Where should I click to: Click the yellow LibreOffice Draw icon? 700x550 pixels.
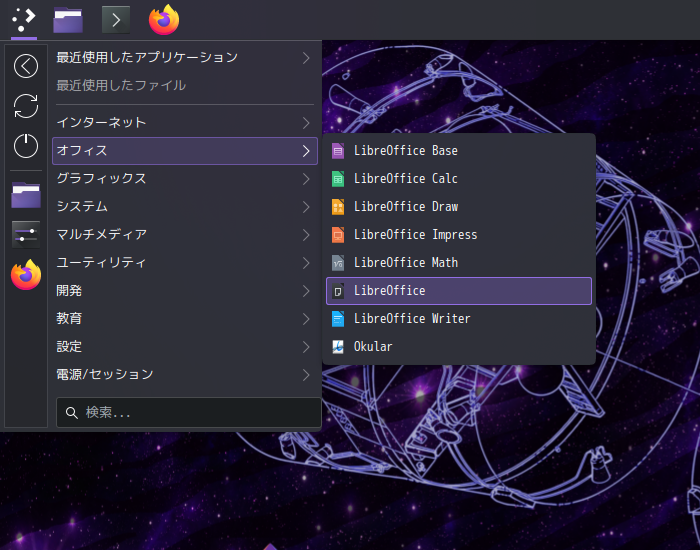coord(338,207)
